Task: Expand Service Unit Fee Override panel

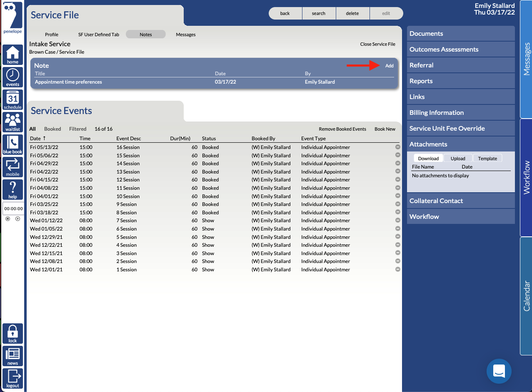Action: point(461,129)
